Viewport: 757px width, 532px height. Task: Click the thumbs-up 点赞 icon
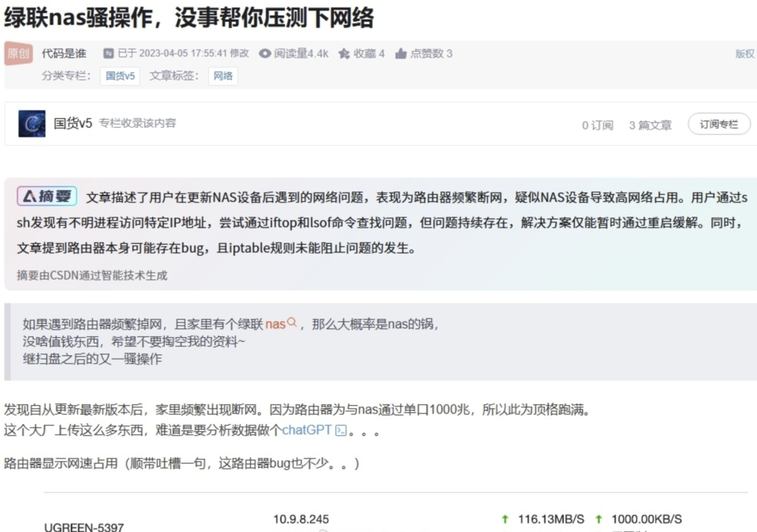tap(401, 53)
